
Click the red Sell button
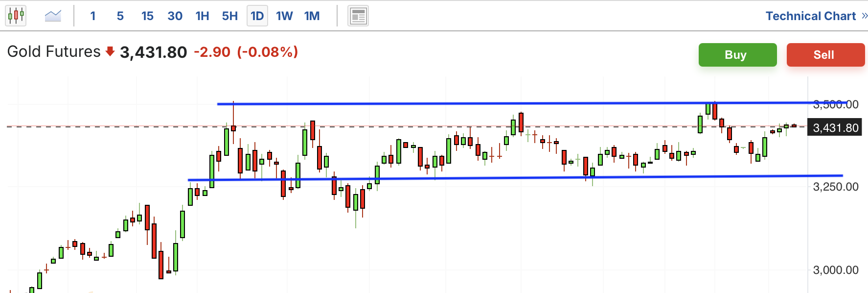pos(825,55)
